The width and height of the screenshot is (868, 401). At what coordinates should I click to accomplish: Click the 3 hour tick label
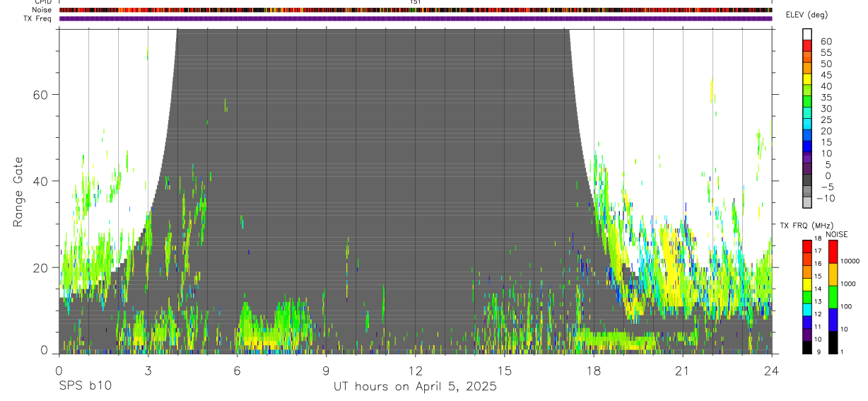point(148,370)
